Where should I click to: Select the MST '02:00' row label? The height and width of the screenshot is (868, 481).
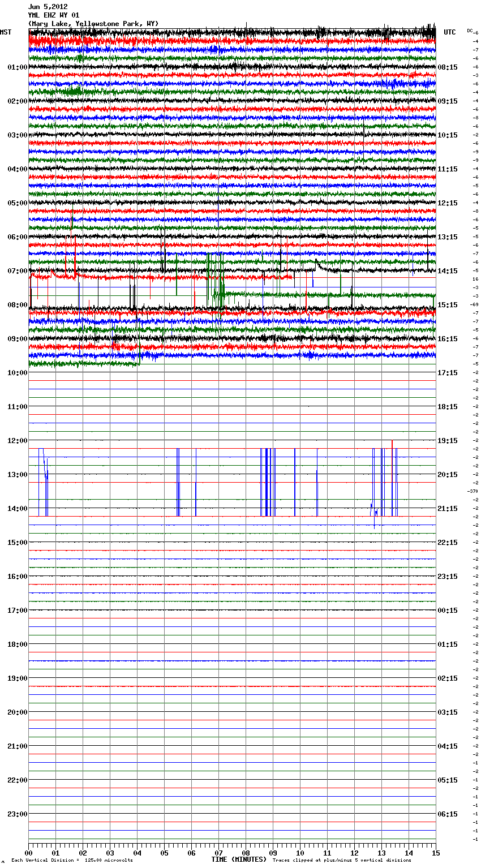pos(18,101)
